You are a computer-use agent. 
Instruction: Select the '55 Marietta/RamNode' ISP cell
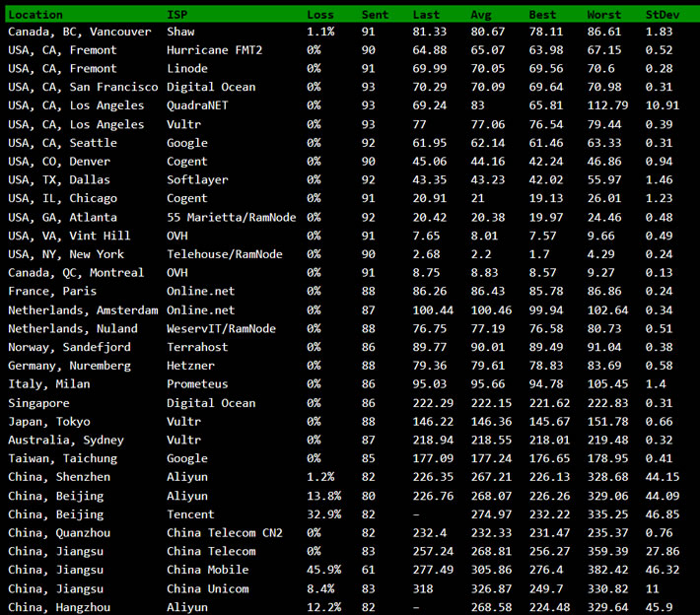[232, 218]
